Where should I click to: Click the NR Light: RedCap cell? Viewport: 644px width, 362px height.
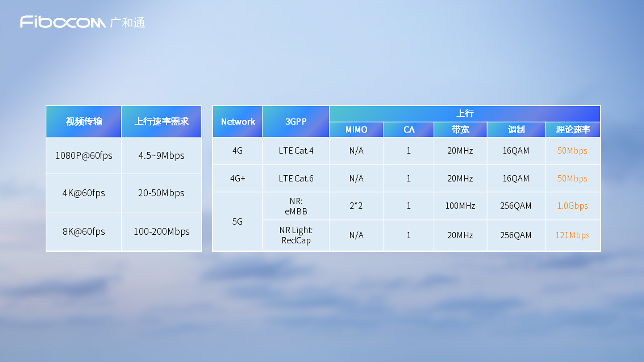296,235
